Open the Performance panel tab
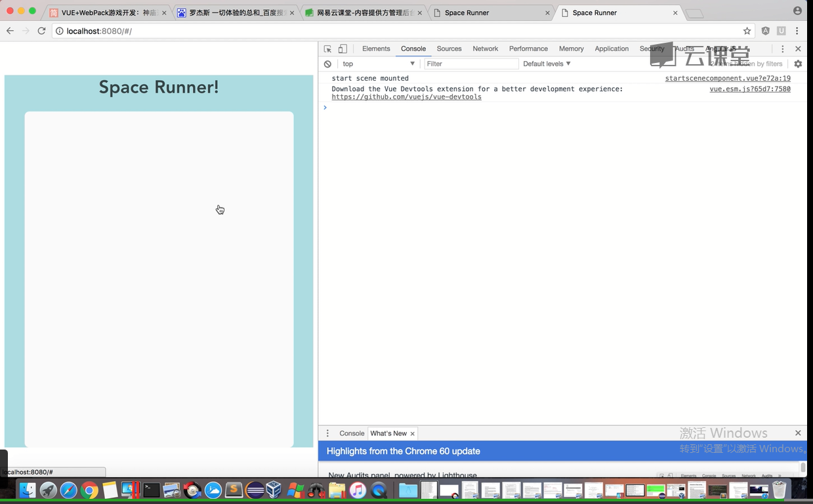 (x=528, y=49)
